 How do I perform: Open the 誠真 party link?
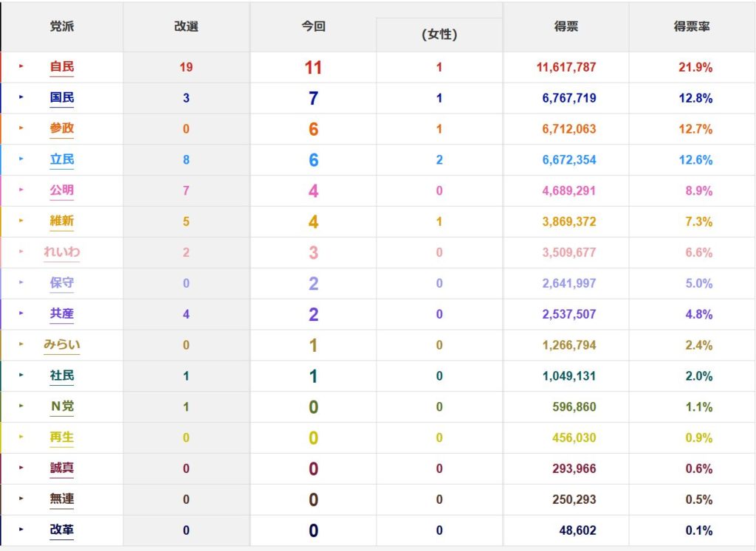[x=62, y=468]
